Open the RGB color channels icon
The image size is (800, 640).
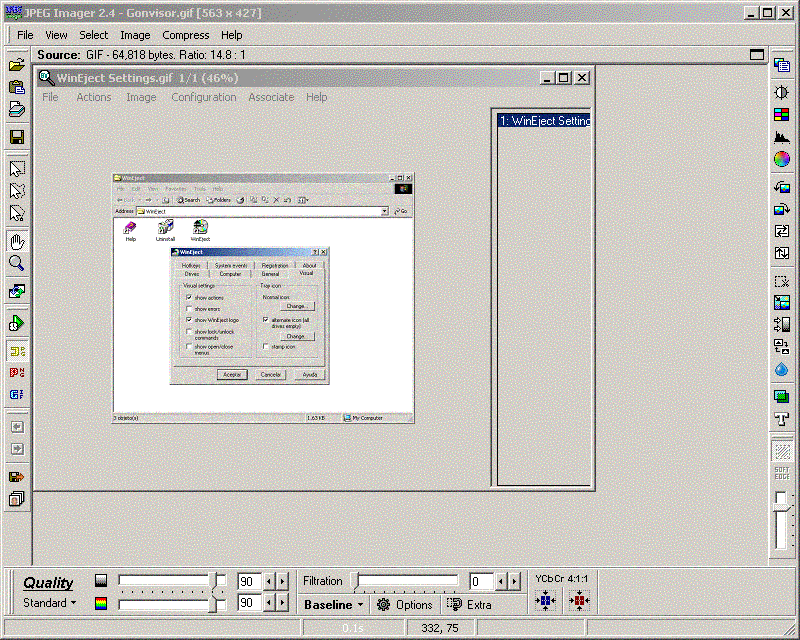[782, 114]
